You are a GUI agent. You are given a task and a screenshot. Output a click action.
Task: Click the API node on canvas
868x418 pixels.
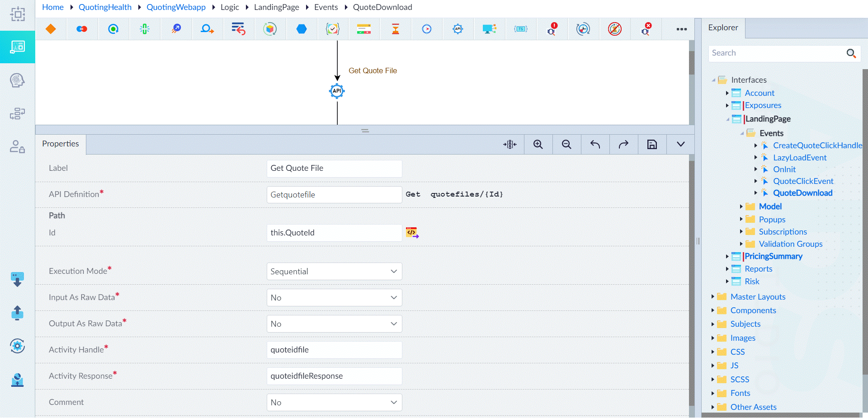(x=337, y=91)
